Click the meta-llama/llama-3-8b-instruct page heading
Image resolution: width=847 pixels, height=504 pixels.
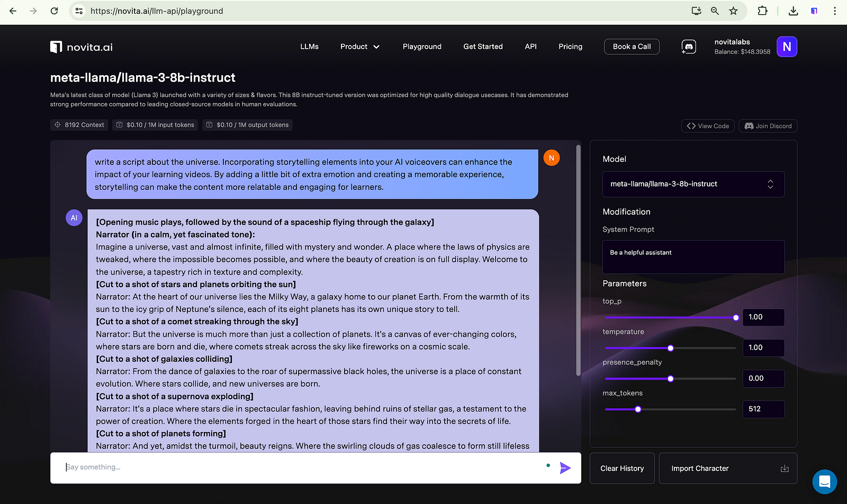coord(143,78)
